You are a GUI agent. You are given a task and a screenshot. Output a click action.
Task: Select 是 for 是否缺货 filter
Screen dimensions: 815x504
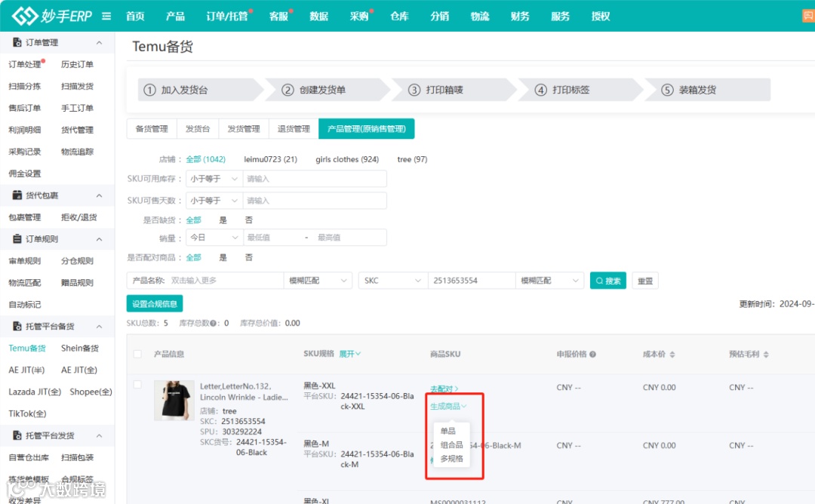[x=223, y=220]
